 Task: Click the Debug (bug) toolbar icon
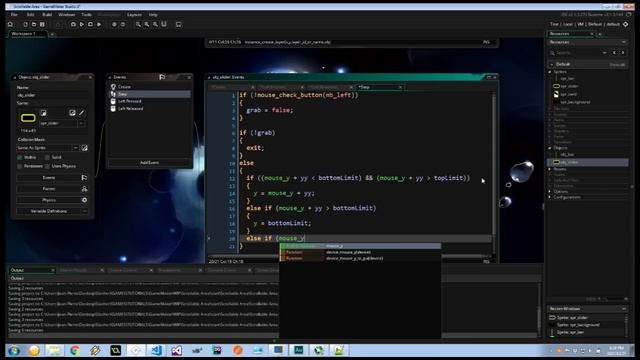73,24
